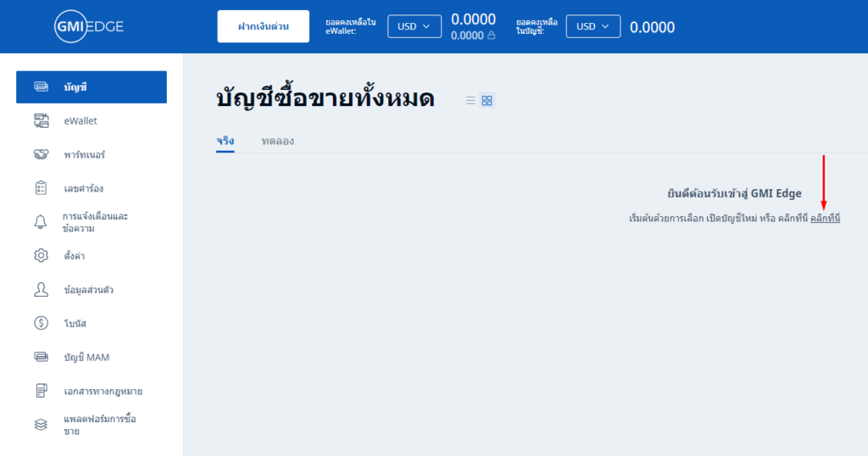Click the GMI Edge logo
Screen dimensions: 868x456
(x=89, y=26)
